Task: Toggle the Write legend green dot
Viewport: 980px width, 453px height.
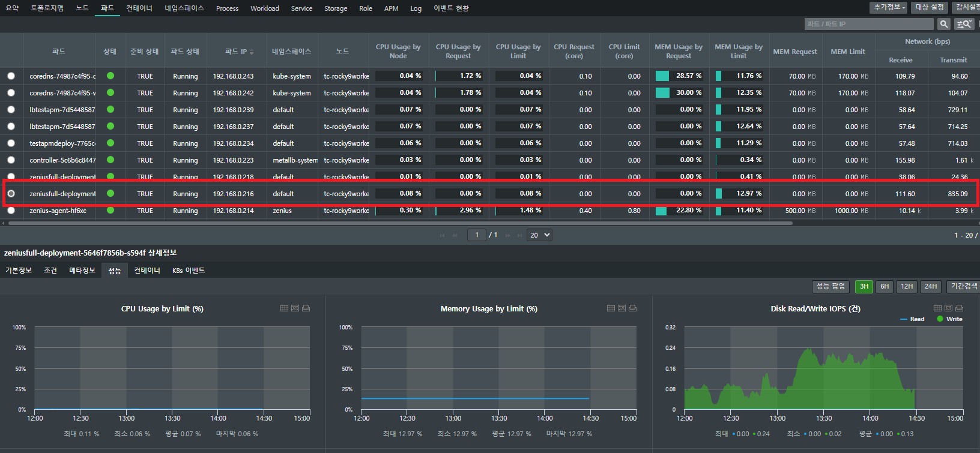Action: pyautogui.click(x=940, y=319)
